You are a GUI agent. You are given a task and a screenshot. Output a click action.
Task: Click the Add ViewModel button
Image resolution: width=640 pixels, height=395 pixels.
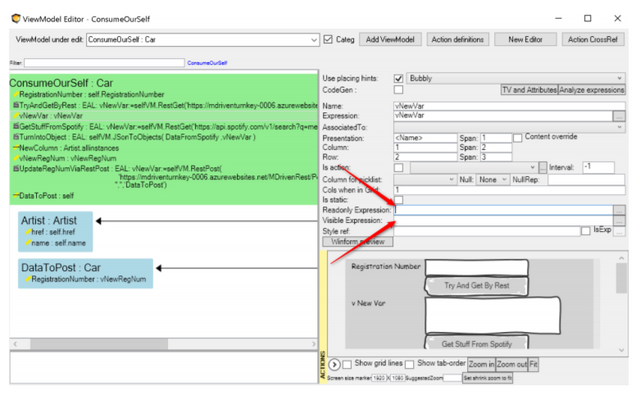[x=390, y=40]
